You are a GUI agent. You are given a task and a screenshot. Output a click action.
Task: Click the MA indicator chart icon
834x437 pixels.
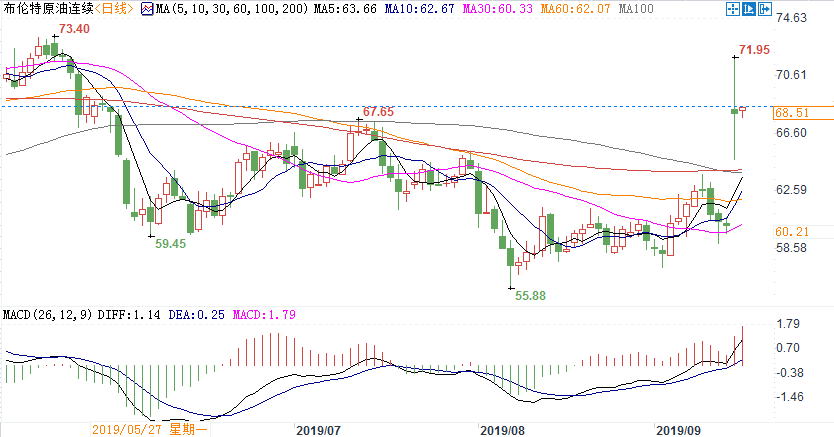(147, 8)
